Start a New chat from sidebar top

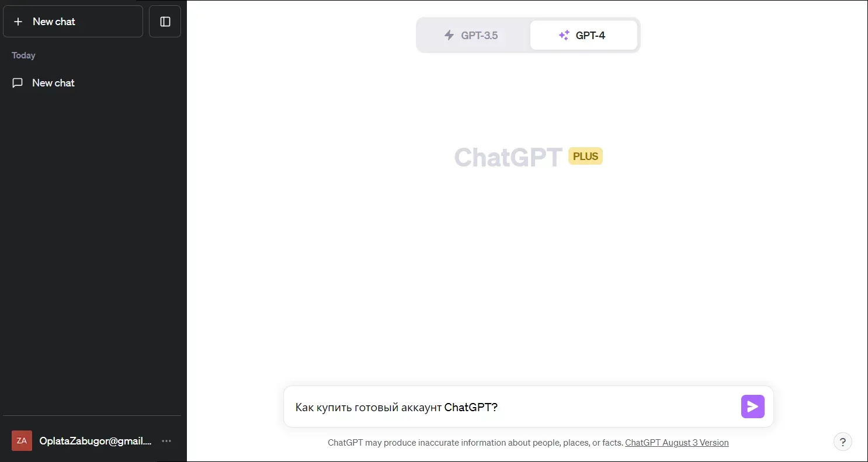tap(73, 22)
